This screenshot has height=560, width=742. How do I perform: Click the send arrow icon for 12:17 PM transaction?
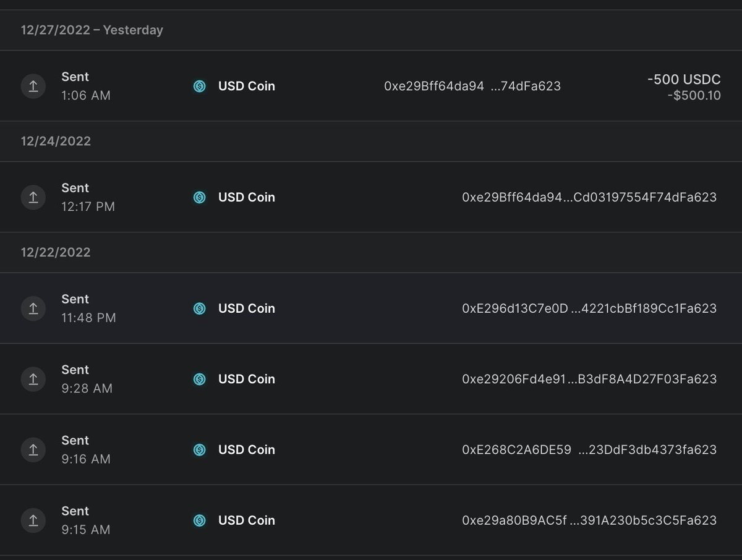33,197
